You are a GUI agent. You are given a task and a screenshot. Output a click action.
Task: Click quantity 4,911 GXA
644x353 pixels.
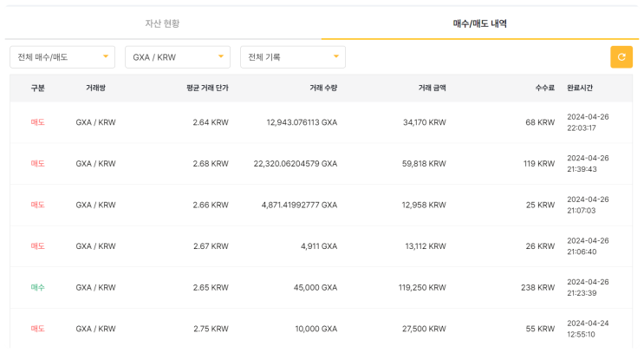pyautogui.click(x=319, y=246)
